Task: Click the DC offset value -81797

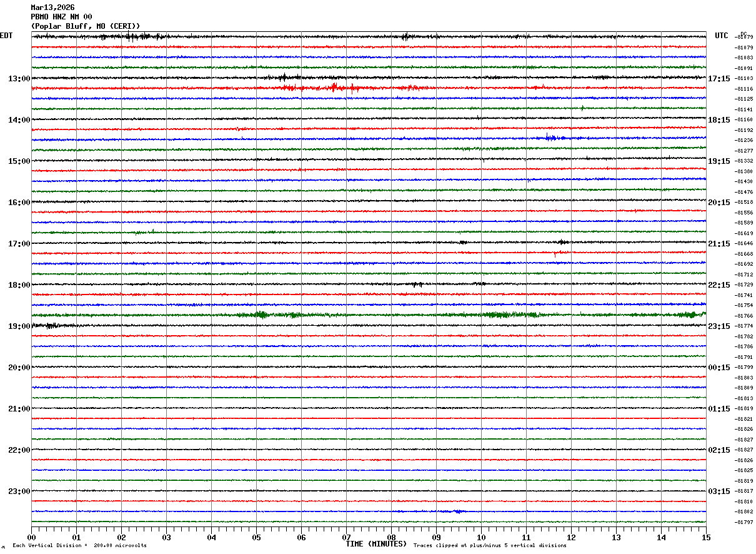Action: (x=744, y=523)
